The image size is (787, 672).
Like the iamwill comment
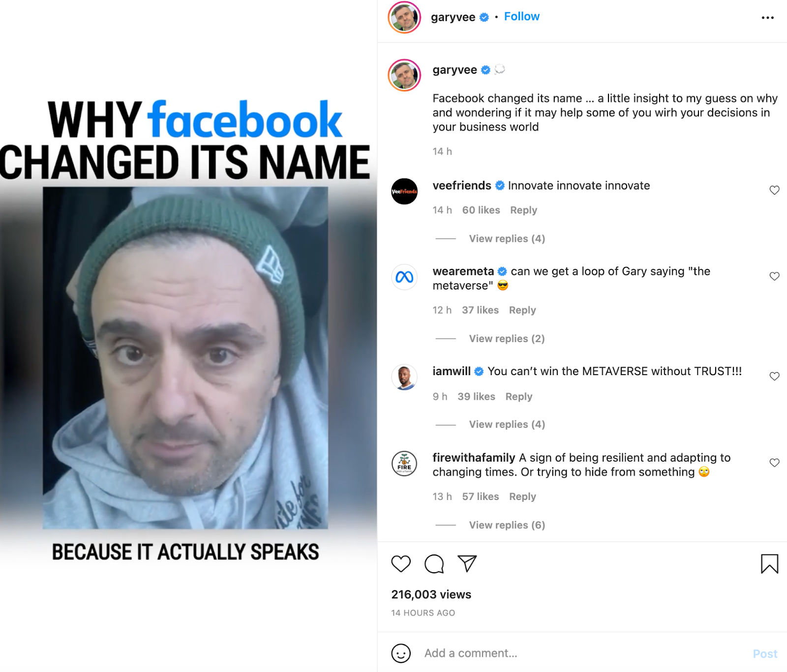774,377
